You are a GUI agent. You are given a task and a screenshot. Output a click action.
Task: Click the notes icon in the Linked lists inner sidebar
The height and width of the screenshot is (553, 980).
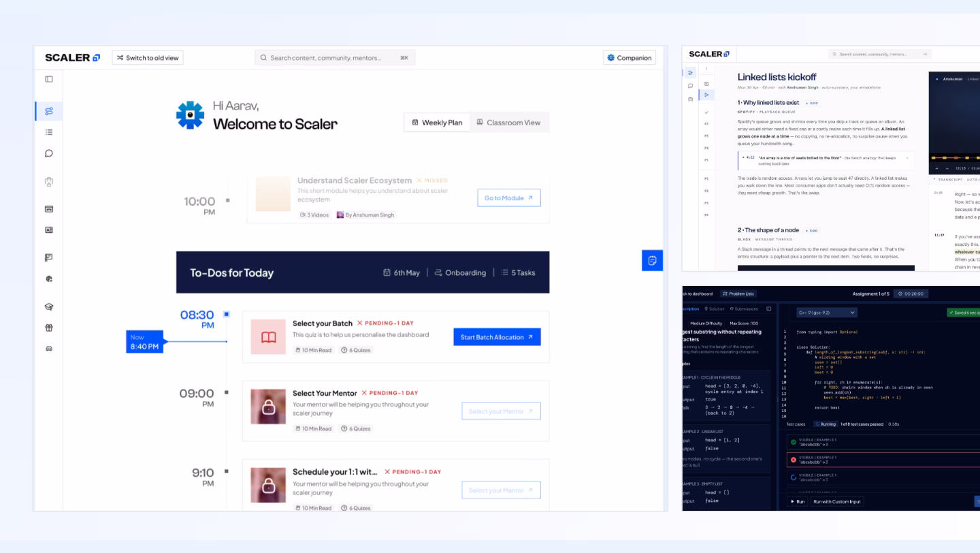pyautogui.click(x=706, y=84)
